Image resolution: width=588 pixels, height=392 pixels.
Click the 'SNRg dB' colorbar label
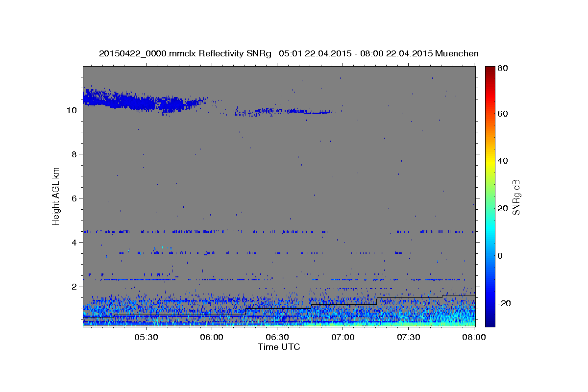tap(515, 197)
